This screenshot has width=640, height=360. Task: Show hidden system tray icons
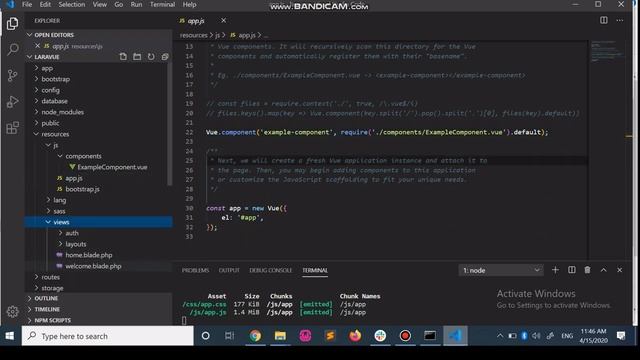(500, 336)
